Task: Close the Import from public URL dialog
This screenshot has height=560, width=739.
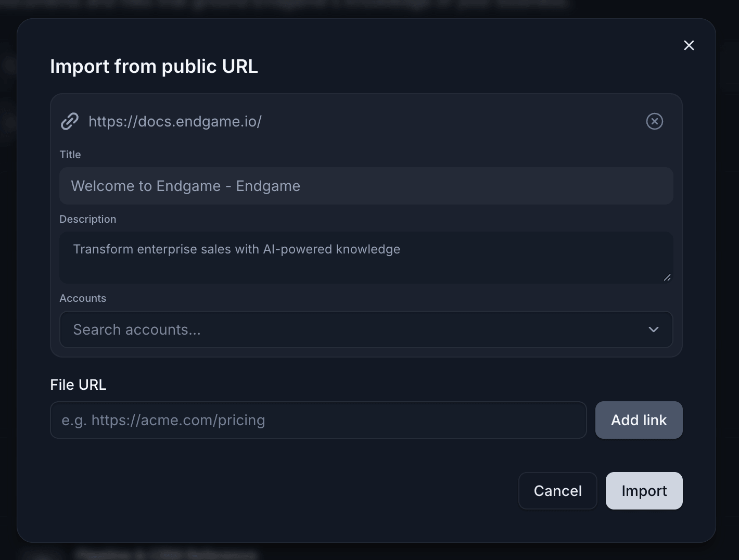Action: click(689, 45)
